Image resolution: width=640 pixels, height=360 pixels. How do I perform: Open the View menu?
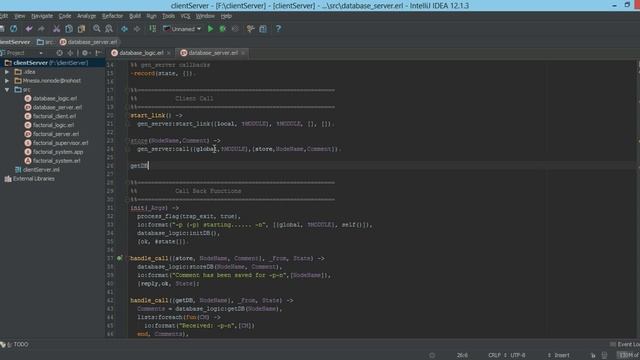(20, 16)
